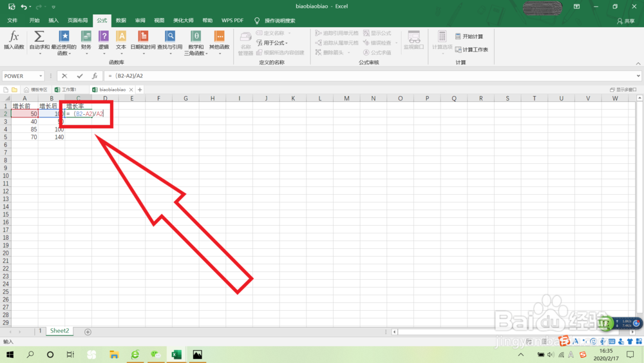644x363 pixels.
Task: Open File Explorer from the taskbar
Action: (x=114, y=355)
